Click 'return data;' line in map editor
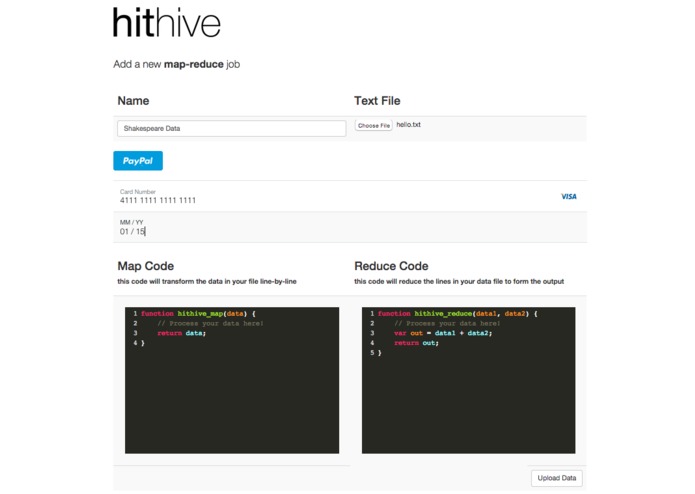 pos(181,333)
